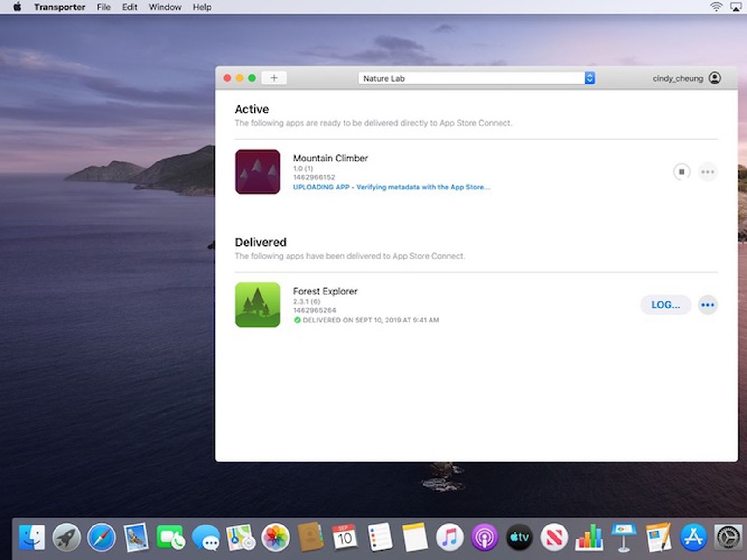The height and width of the screenshot is (560, 747).
Task: Open the File menu
Action: [x=104, y=7]
